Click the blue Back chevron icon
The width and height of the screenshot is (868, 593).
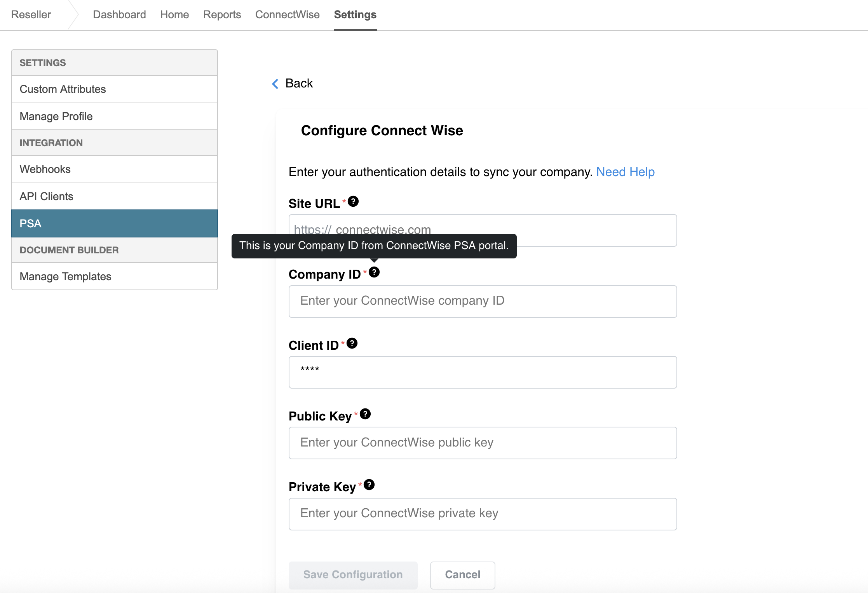point(275,84)
